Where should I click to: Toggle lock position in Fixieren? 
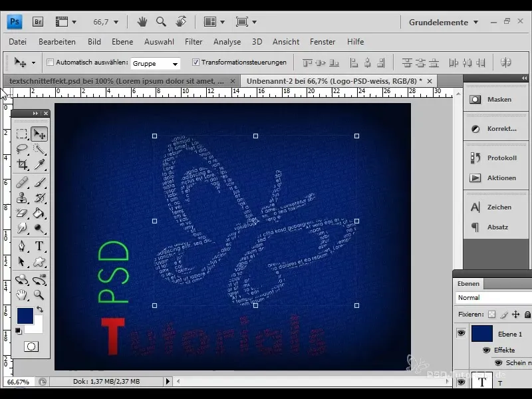[x=516, y=314]
